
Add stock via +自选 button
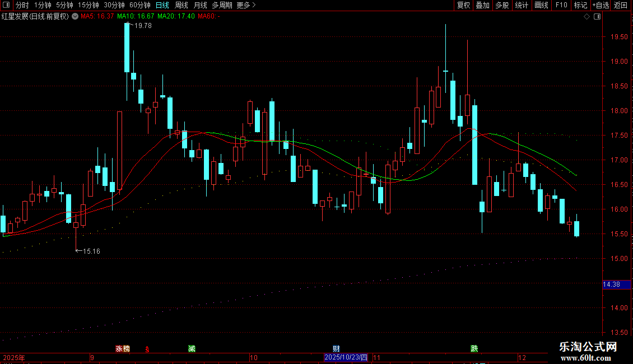click(601, 5)
